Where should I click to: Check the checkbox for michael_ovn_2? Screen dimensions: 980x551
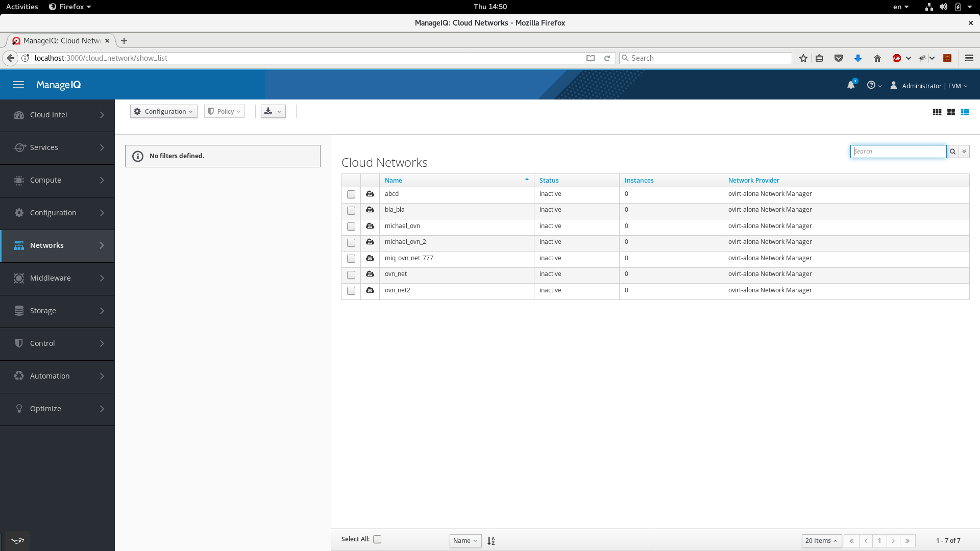pyautogui.click(x=351, y=242)
